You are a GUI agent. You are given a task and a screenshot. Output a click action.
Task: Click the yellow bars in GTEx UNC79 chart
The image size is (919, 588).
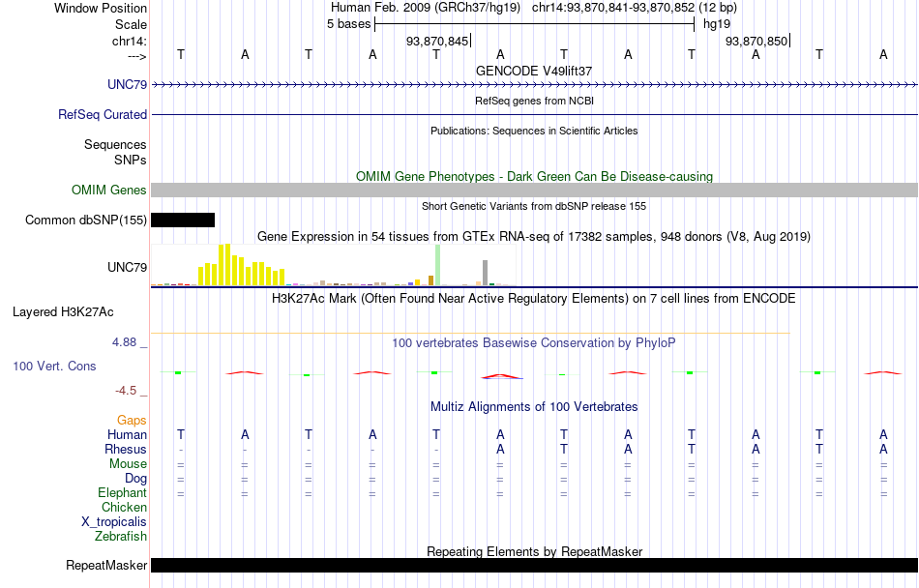click(242, 265)
